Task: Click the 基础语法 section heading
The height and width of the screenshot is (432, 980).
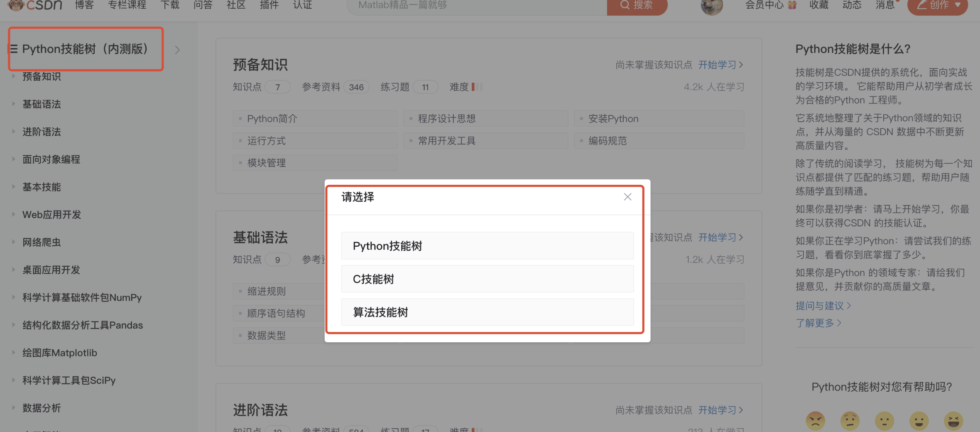Action: pos(260,238)
